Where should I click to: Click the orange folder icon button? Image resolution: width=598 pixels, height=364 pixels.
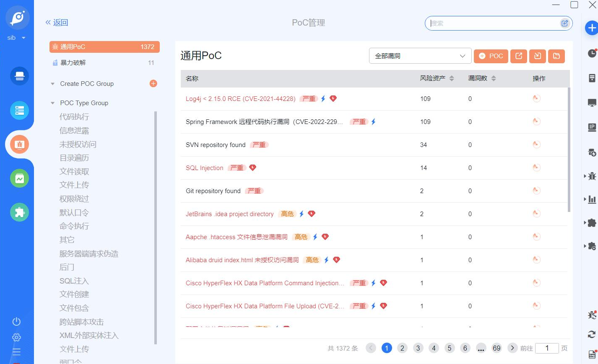click(556, 56)
